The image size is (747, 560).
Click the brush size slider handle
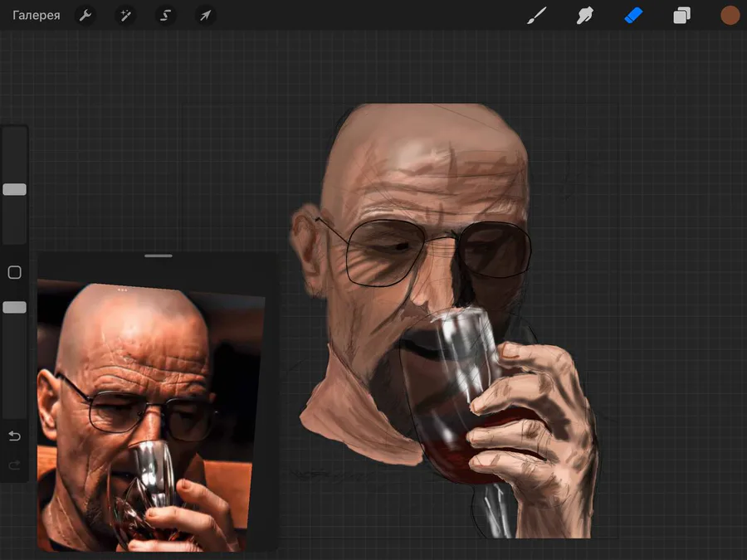click(15, 189)
